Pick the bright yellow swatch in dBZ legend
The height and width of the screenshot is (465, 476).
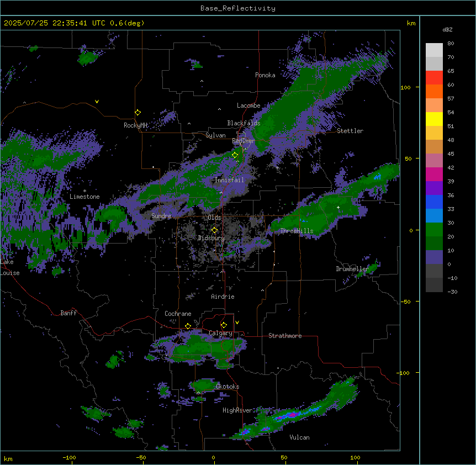(x=434, y=119)
